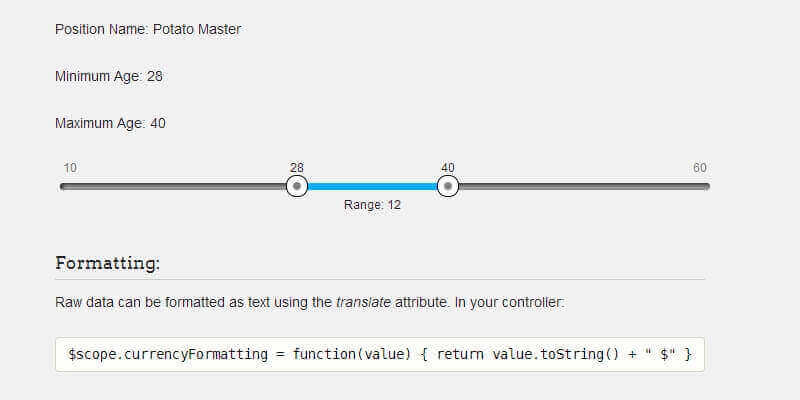Click $scope.currencyFormatting in the code block
The image size is (800, 400).
(x=166, y=354)
